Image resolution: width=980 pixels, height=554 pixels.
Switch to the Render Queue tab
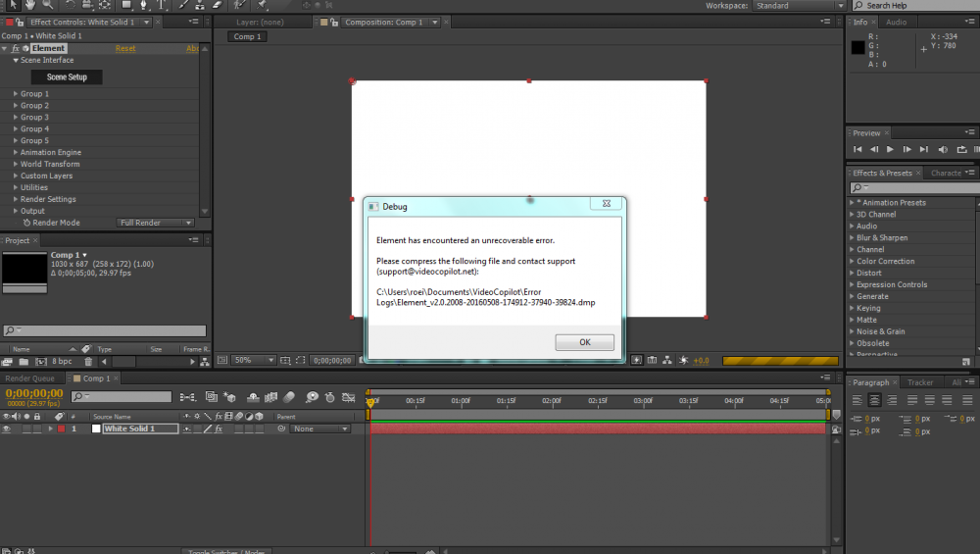coord(30,378)
